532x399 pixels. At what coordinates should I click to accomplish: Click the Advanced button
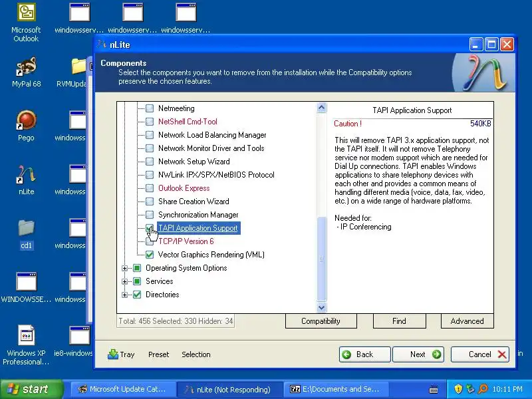pyautogui.click(x=467, y=321)
